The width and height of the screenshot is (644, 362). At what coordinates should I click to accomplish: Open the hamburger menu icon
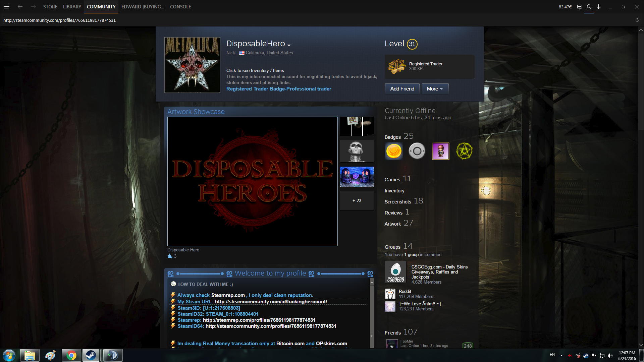coord(7,7)
